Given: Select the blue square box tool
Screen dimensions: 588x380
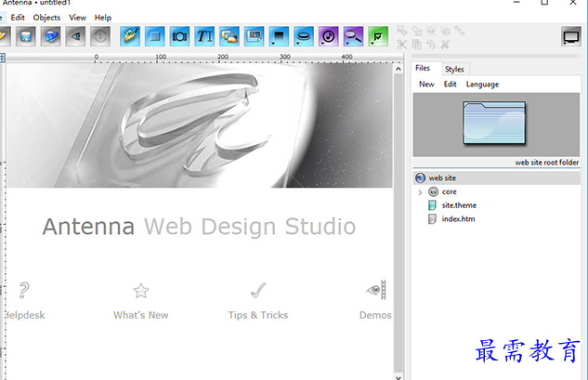Looking at the screenshot, I should point(155,36).
